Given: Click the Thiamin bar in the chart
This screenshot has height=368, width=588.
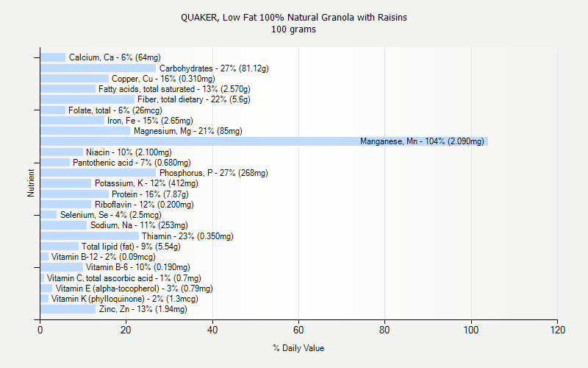Looking at the screenshot, I should click(x=90, y=236).
